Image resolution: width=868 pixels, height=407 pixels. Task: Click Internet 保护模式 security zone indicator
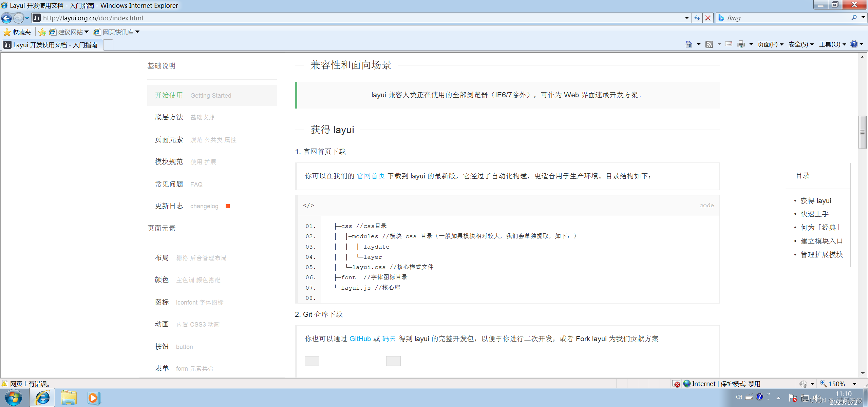(721, 384)
